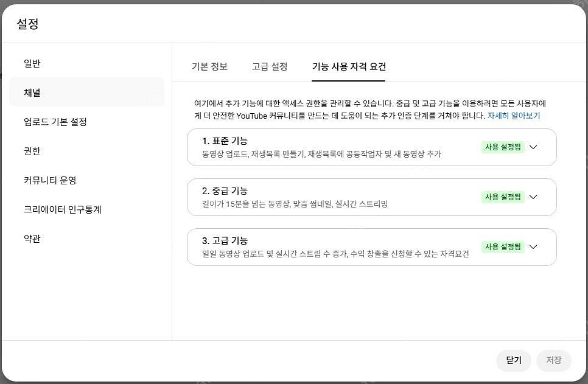
Task: Select 크리에이터 인구통계 in sidebar
Action: click(62, 210)
